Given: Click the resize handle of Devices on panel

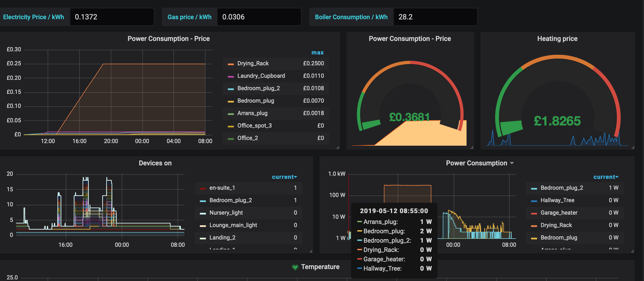Looking at the screenshot, I should pos(311,251).
